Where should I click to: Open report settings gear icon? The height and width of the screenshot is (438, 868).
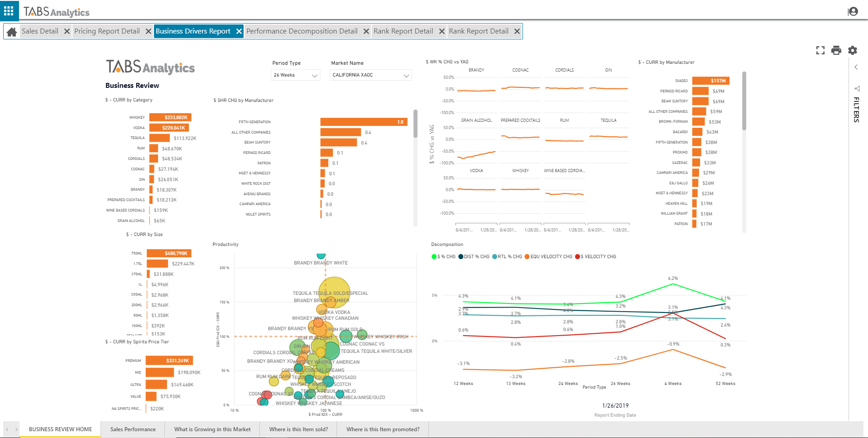click(853, 50)
